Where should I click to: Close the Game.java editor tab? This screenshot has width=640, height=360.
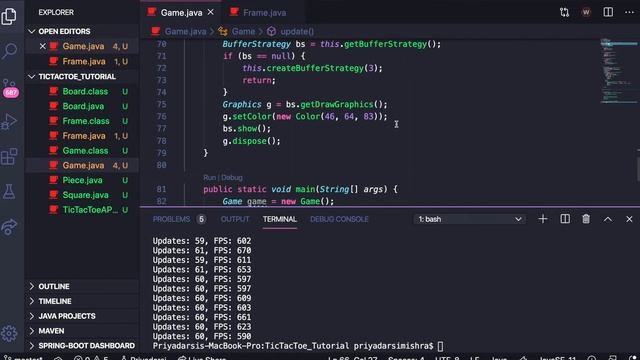click(211, 12)
